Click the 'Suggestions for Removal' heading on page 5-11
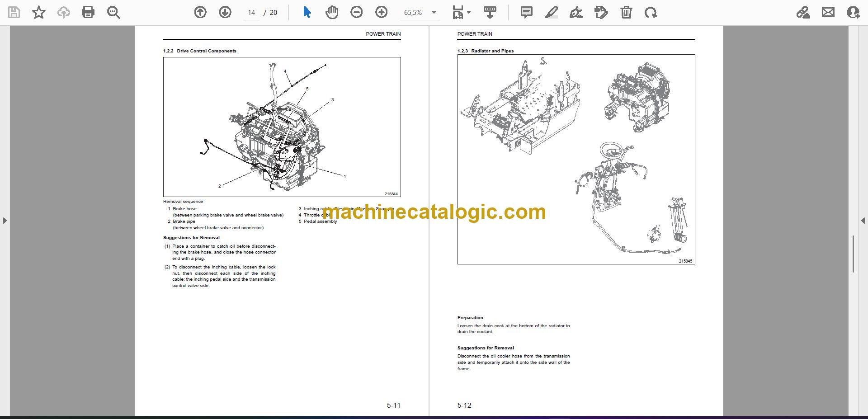 [x=191, y=238]
